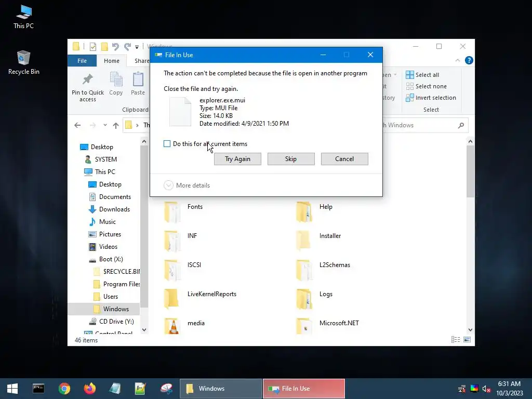Collapse the ribbon with chevron

pos(457,60)
